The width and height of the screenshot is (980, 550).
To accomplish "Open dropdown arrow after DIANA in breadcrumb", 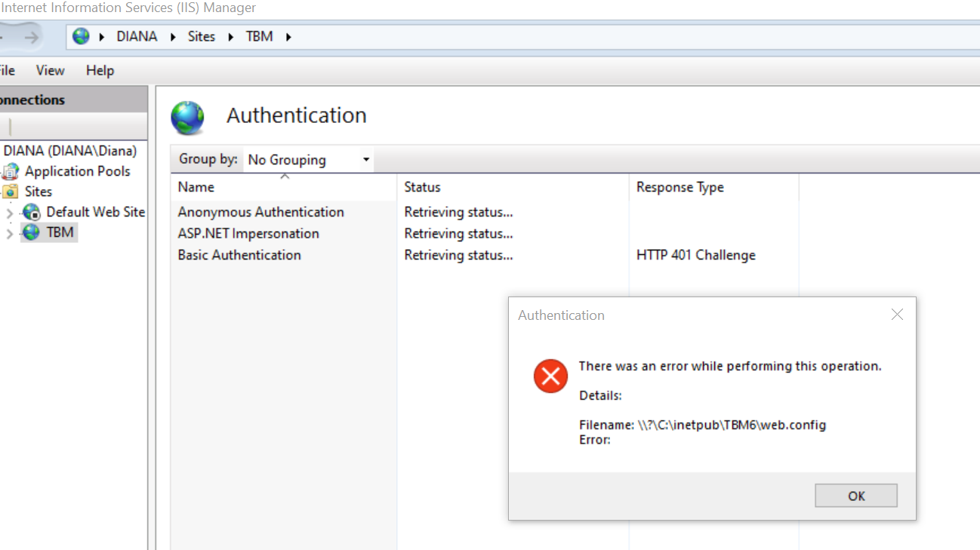I will (x=174, y=36).
